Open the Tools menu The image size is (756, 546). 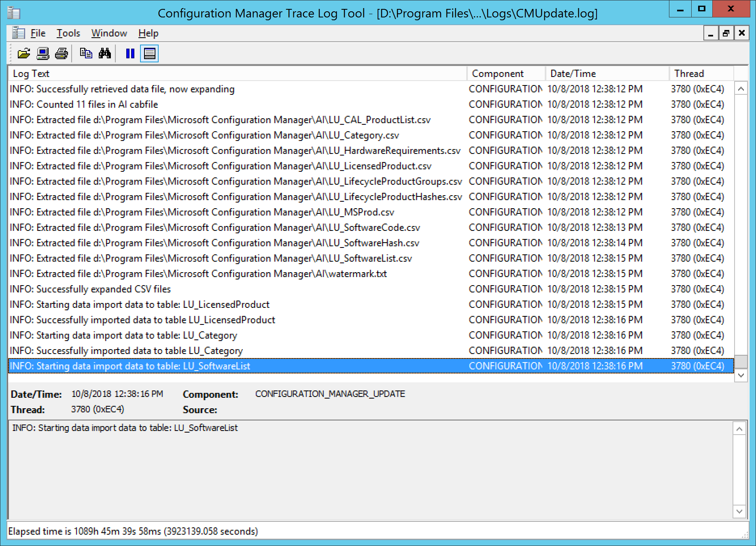68,33
